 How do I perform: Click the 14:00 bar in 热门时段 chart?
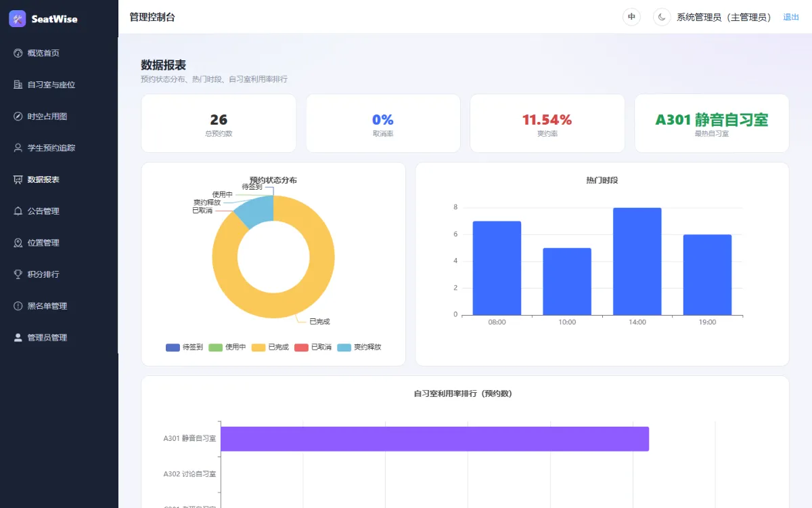click(x=637, y=261)
